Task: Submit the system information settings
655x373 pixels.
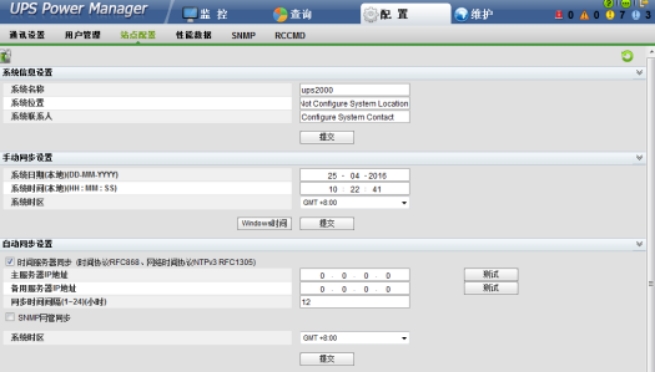Action: pos(327,137)
